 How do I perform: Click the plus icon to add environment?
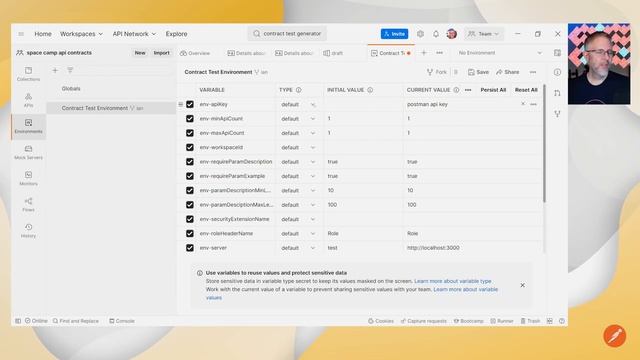coord(55,70)
